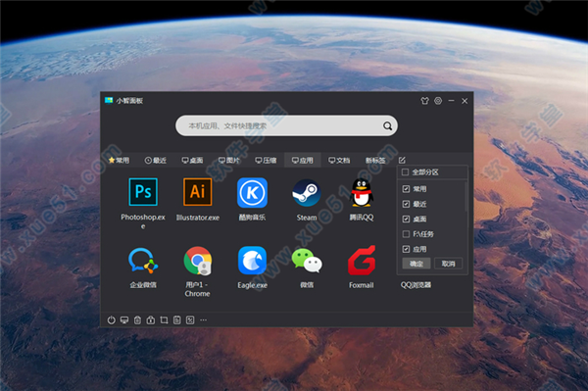The width and height of the screenshot is (588, 391).
Task: Launch the 腾讯QQ penguin icon
Action: point(361,192)
